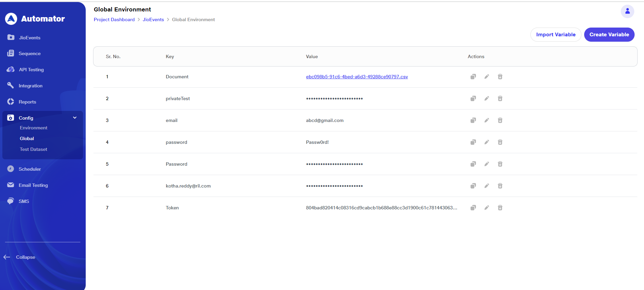Click the Token key cell
The width and height of the screenshot is (644, 290).
pyautogui.click(x=172, y=208)
